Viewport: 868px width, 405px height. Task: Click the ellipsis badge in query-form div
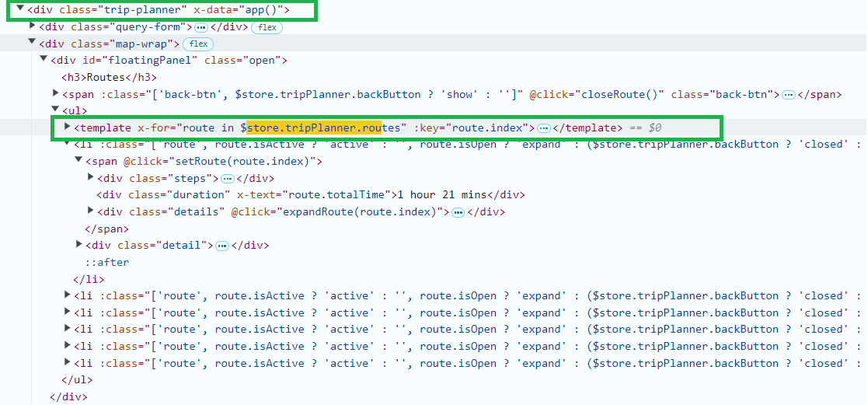[201, 27]
